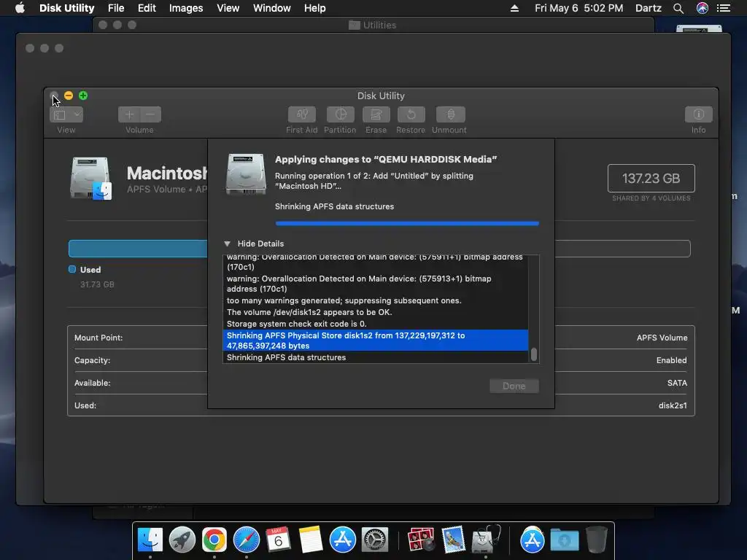Screen dimensions: 747x560
Task: Collapse the Hide Details disclosure triangle
Action: pyautogui.click(x=228, y=244)
